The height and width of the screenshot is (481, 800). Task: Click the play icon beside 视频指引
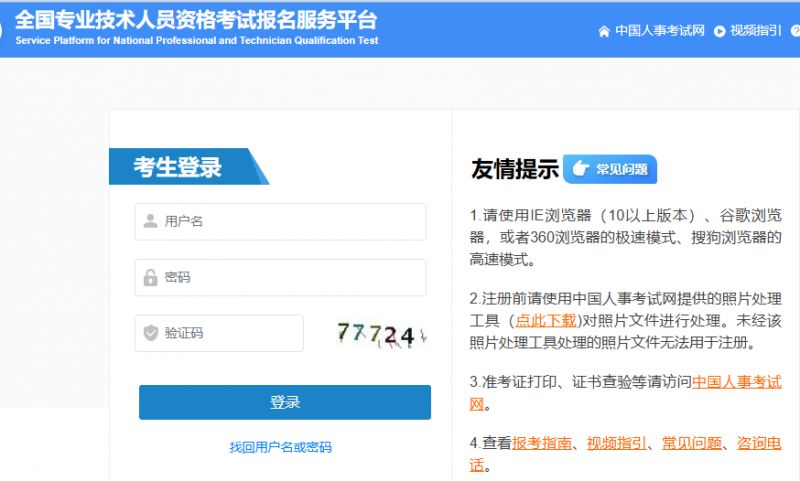[719, 32]
